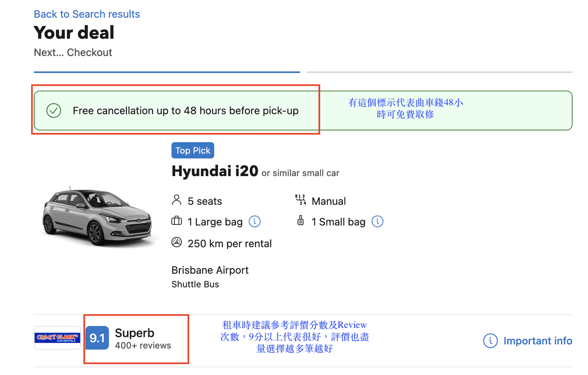The image size is (588, 375).
Task: Click the mileage speedometer icon
Action: (x=177, y=242)
